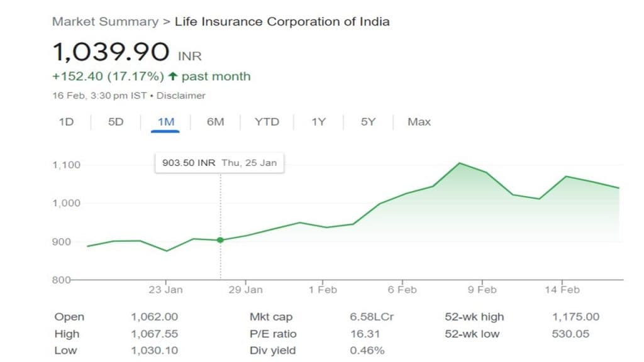644x362 pixels.
Task: Click the 903.50 INR chart tooltip
Action: click(219, 163)
